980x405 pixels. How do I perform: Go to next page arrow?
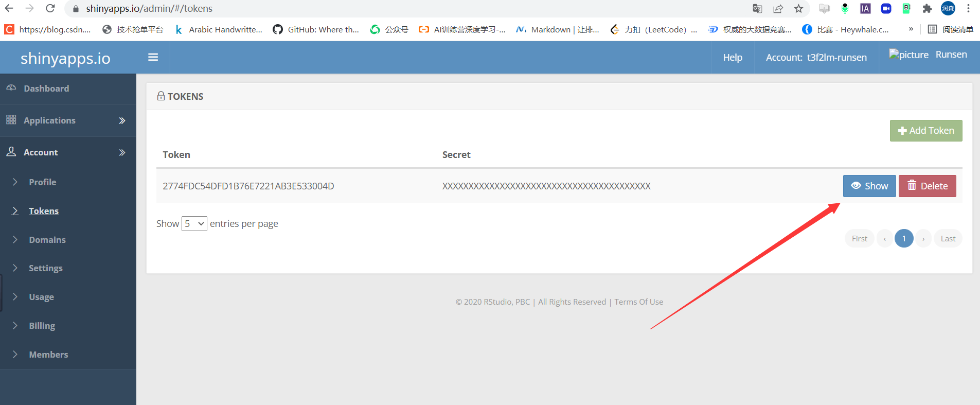click(x=923, y=239)
